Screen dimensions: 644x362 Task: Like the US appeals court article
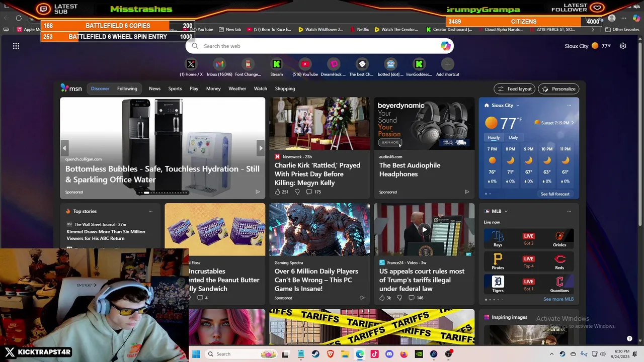click(382, 298)
